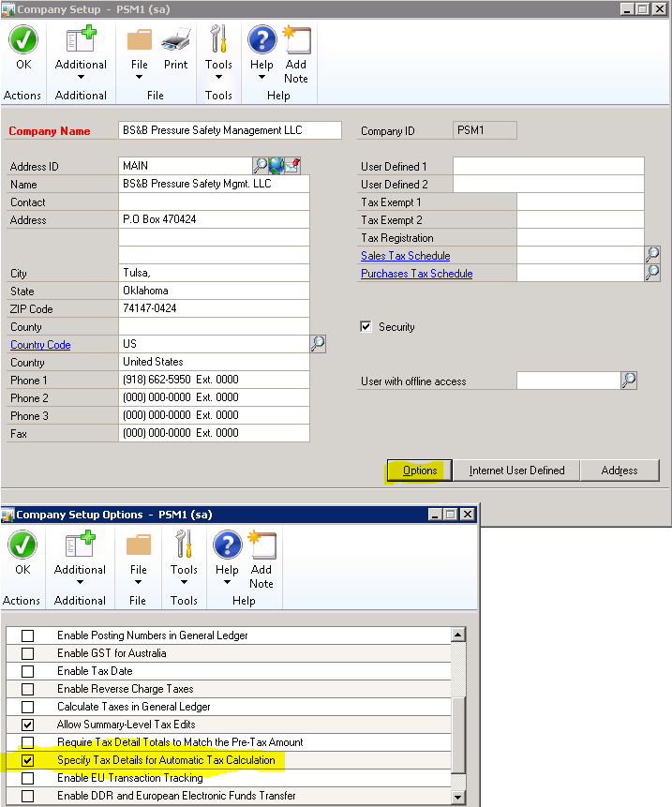Click Add Note icon in Company Setup

[296, 39]
